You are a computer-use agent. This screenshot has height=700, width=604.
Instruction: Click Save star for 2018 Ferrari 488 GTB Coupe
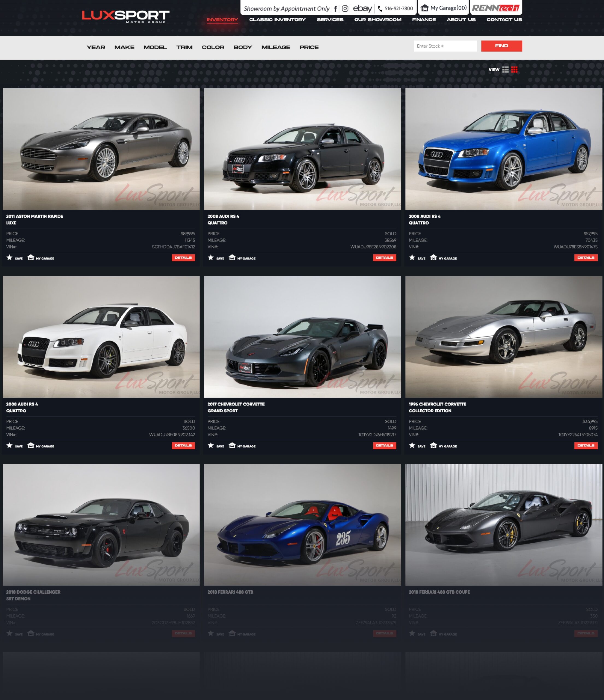tap(412, 634)
